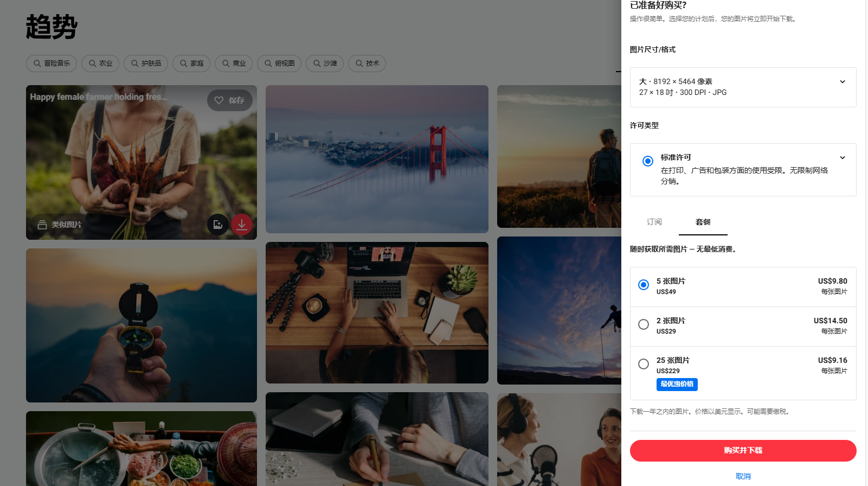Select the 5 张图片 pack radio button
This screenshot has height=486, width=868.
644,285
